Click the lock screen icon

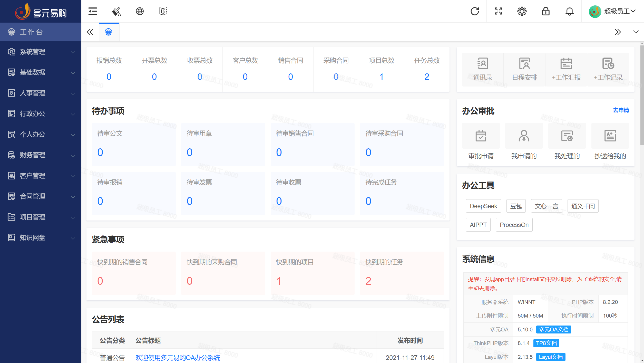click(546, 11)
